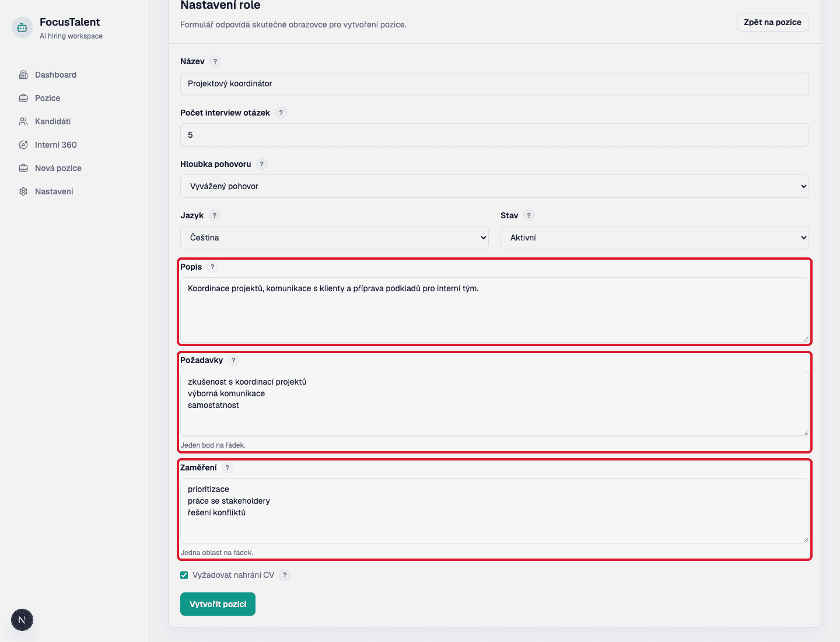840x642 pixels.
Task: Click the FocusTalent brand name
Action: click(69, 22)
